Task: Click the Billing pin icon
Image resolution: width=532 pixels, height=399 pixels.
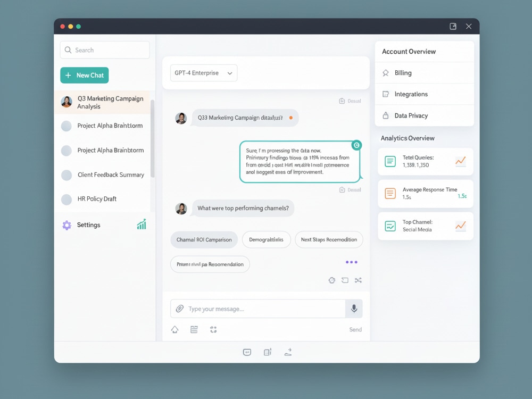Action: tap(385, 73)
